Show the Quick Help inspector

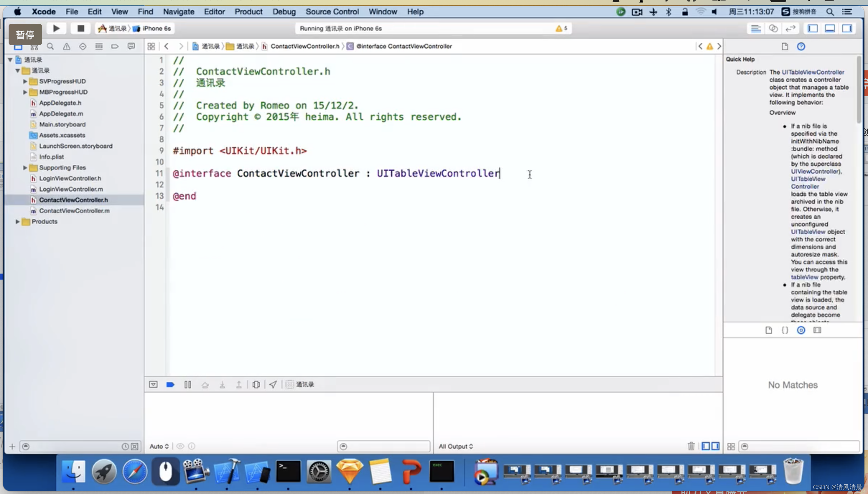(x=801, y=46)
